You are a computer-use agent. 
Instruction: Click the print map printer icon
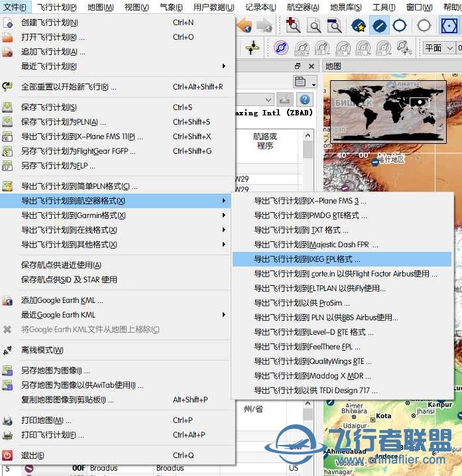(x=7, y=420)
